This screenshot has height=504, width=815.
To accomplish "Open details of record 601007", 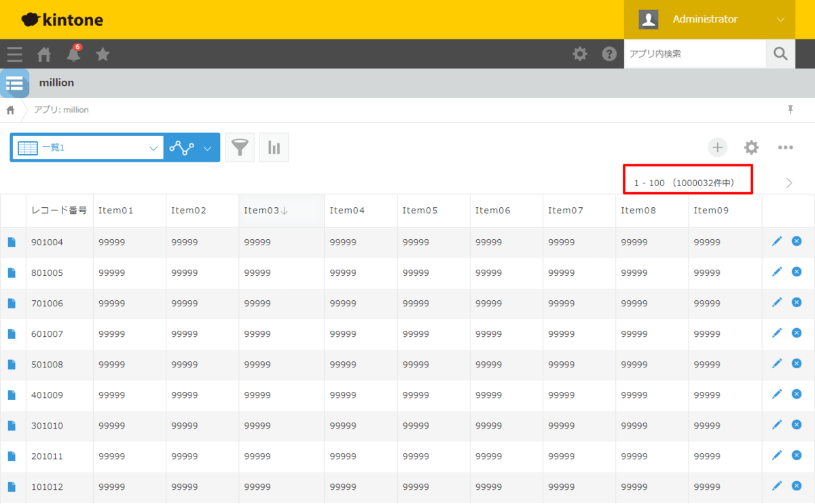I will click(12, 334).
